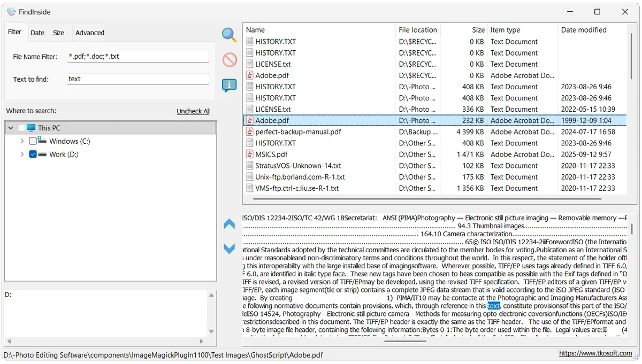Click the PDF icon of MSICS.pdf

(x=249, y=154)
